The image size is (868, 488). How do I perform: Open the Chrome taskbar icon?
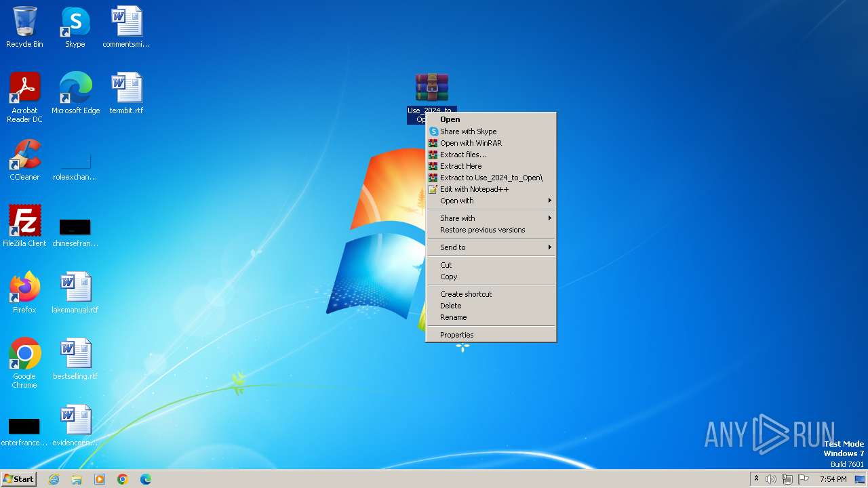coord(123,479)
